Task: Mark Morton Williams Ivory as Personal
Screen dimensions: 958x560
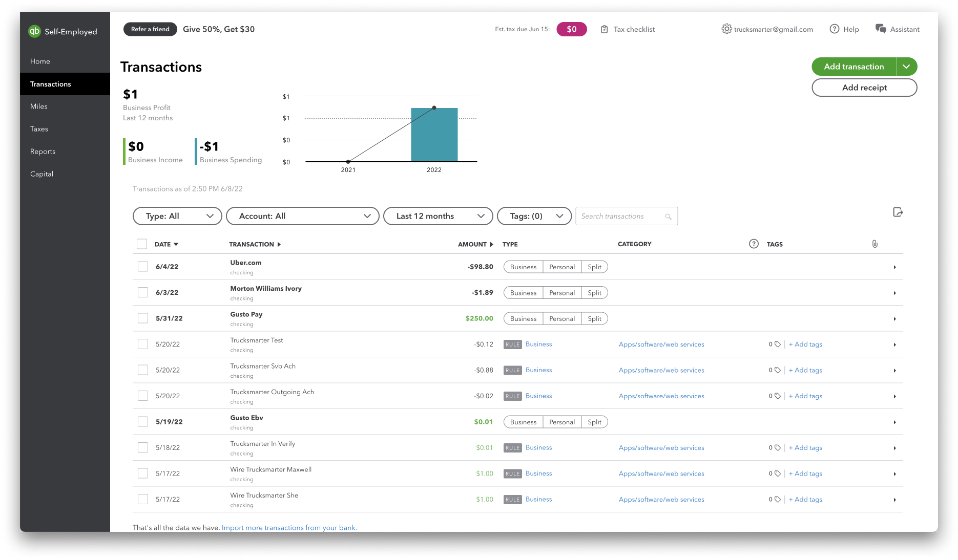Action: 562,293
